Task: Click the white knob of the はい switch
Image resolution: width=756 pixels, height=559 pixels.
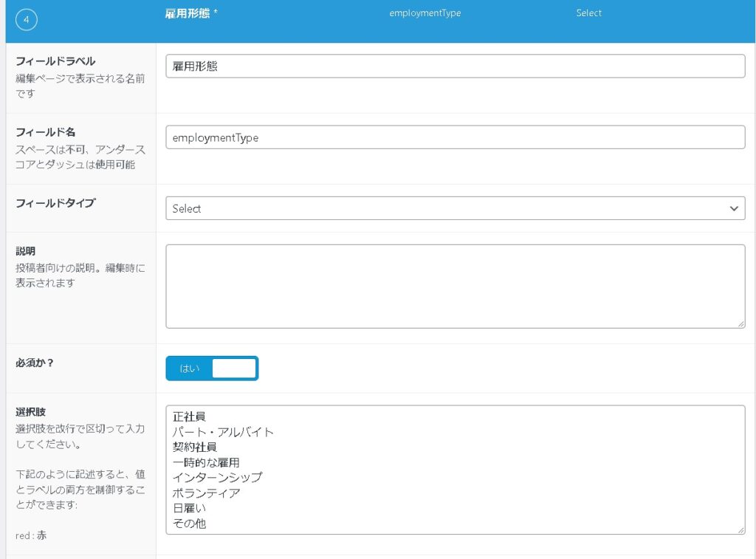Action: [x=233, y=368]
